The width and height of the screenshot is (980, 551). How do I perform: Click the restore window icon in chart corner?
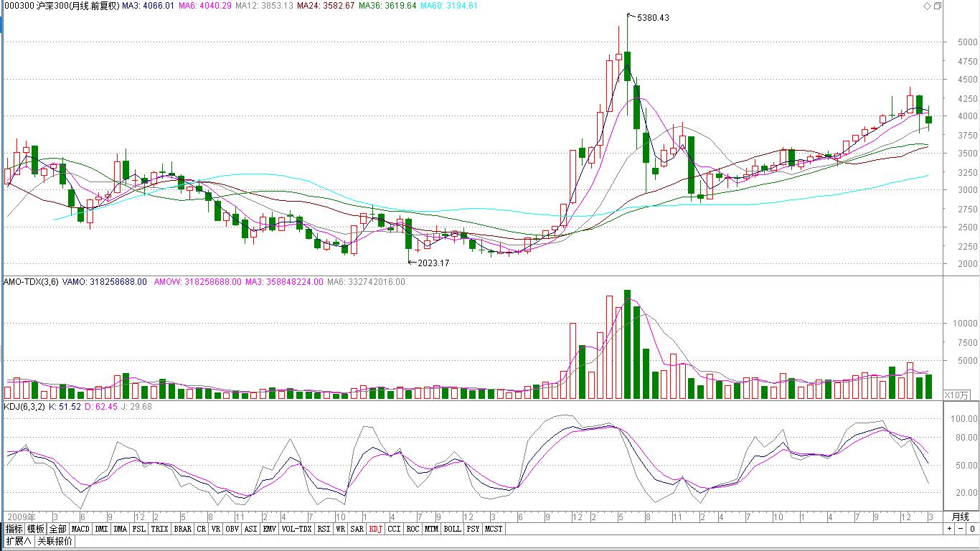(937, 6)
